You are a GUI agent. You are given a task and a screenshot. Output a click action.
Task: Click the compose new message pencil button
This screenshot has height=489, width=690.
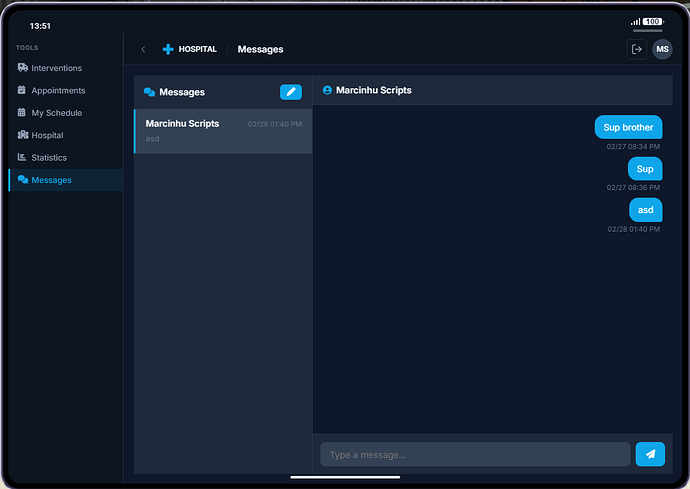point(291,92)
